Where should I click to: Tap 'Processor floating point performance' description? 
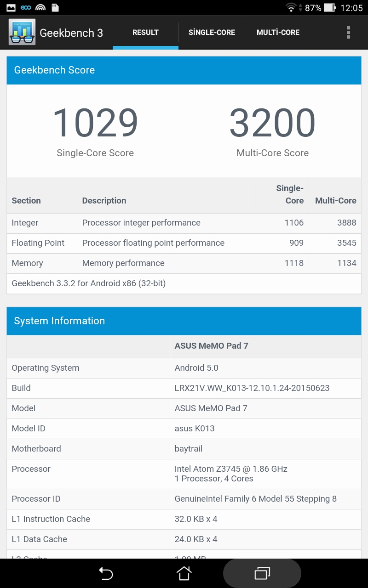[x=153, y=243]
